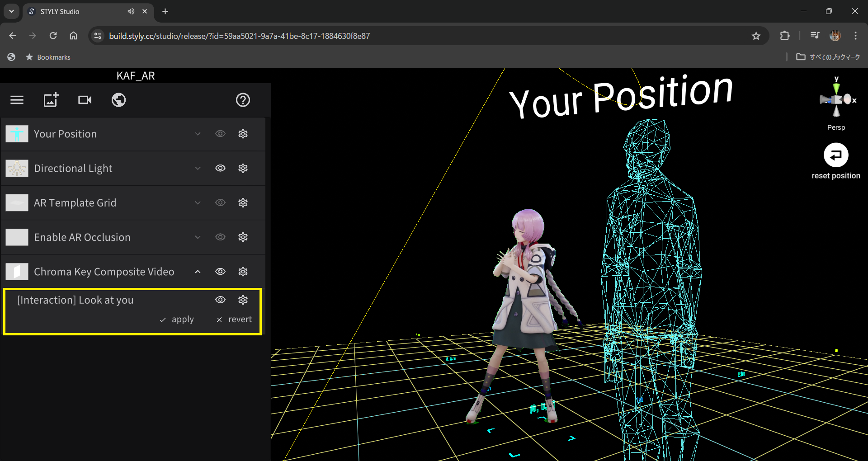Open the hamburger menu in STYLY Studio
The height and width of the screenshot is (461, 868).
point(17,100)
